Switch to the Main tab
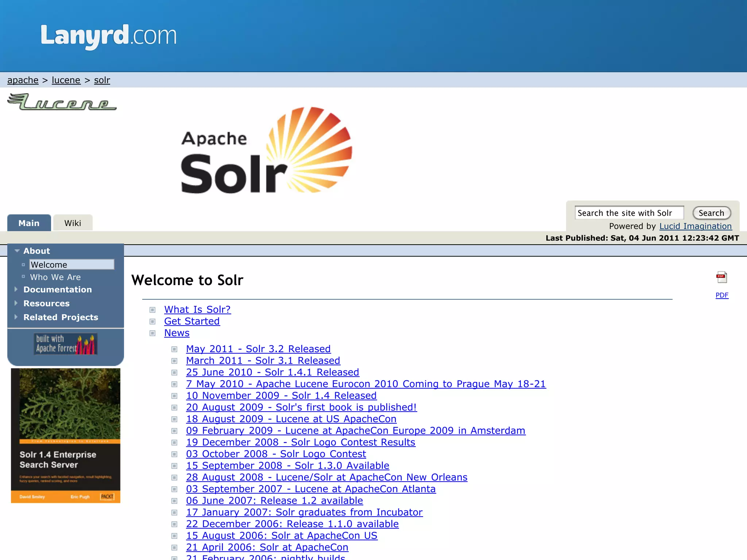 point(29,223)
